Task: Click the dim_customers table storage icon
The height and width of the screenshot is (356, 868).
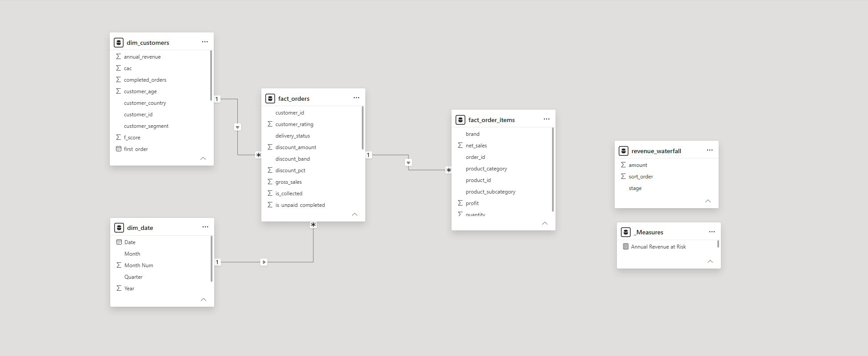Action: tap(119, 43)
